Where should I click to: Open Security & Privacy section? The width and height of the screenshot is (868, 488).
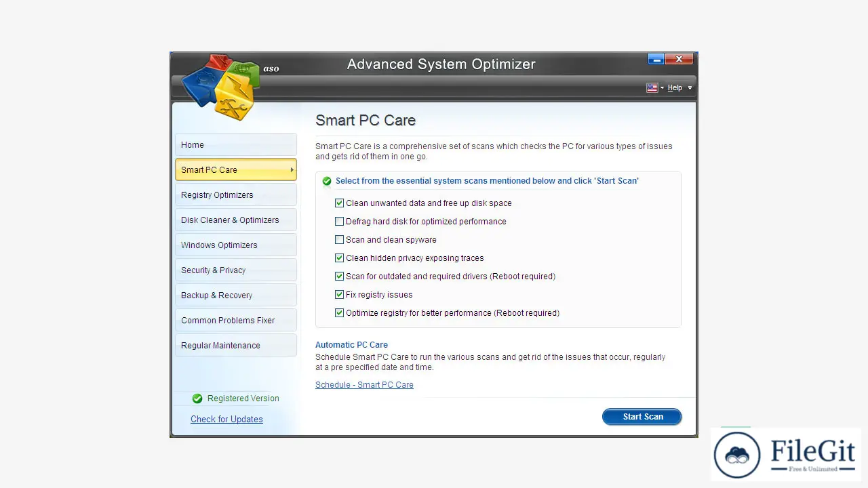click(236, 270)
